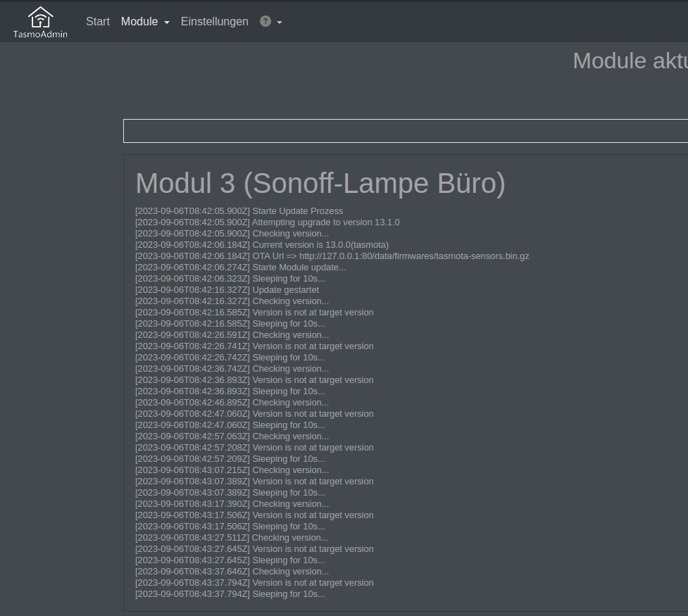Open the Start page

(x=98, y=22)
